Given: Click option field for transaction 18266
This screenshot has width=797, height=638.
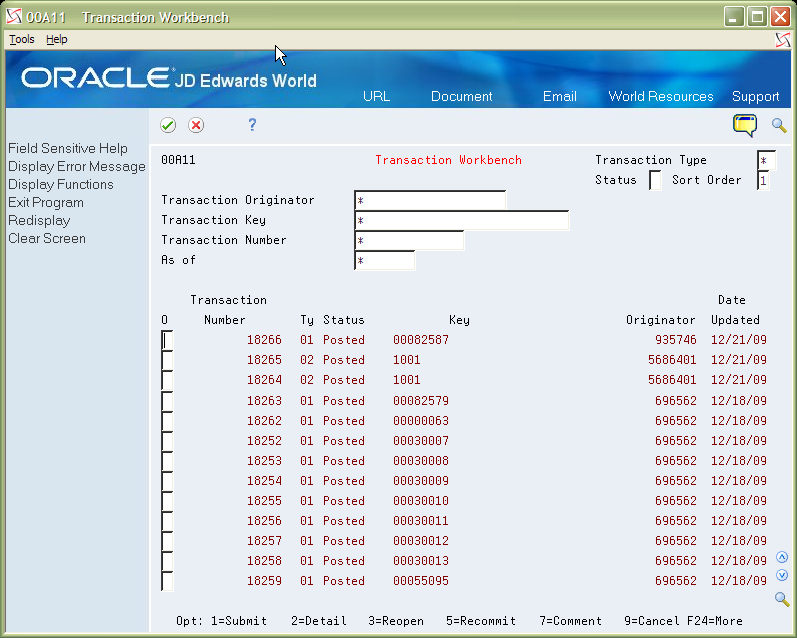Looking at the screenshot, I should tap(167, 340).
